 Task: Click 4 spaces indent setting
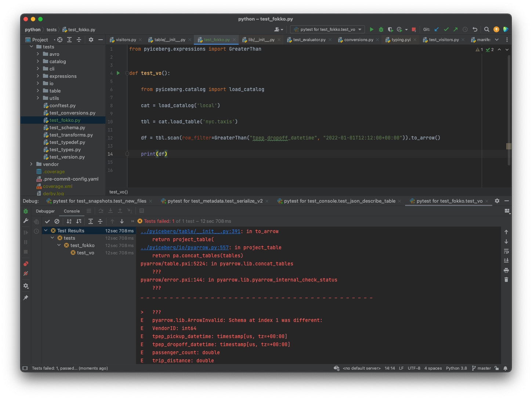coord(433,368)
